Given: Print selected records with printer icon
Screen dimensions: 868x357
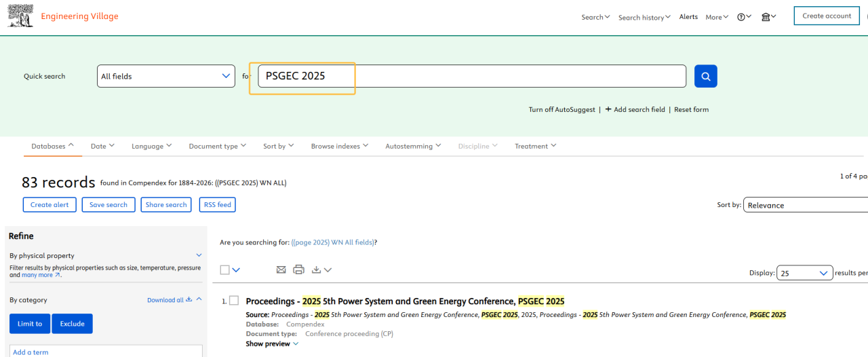Looking at the screenshot, I should [298, 269].
